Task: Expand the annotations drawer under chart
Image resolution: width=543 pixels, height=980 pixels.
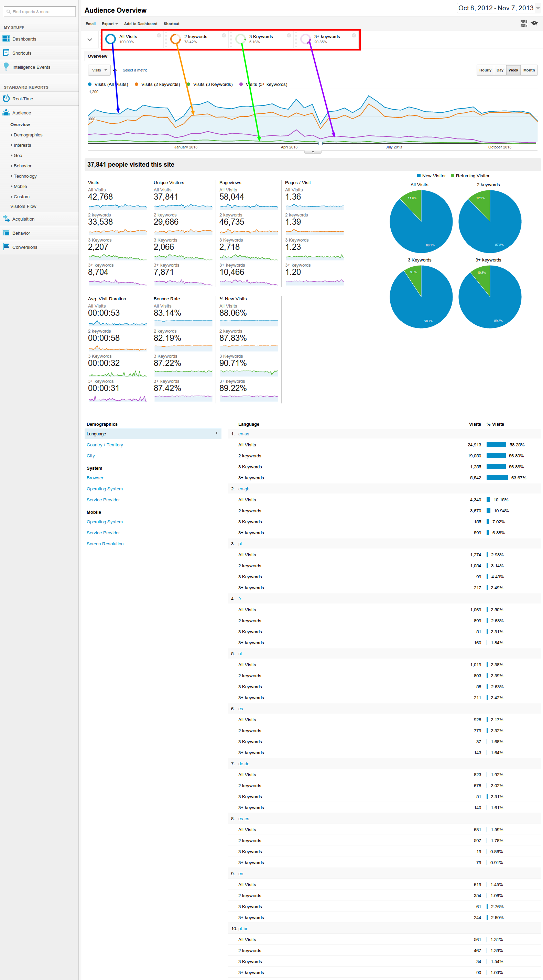Action: click(313, 152)
